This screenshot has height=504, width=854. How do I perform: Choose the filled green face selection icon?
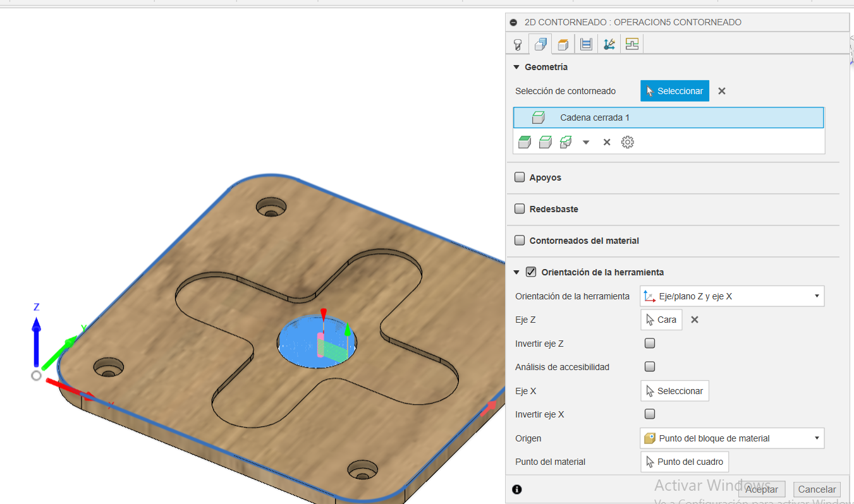click(524, 142)
